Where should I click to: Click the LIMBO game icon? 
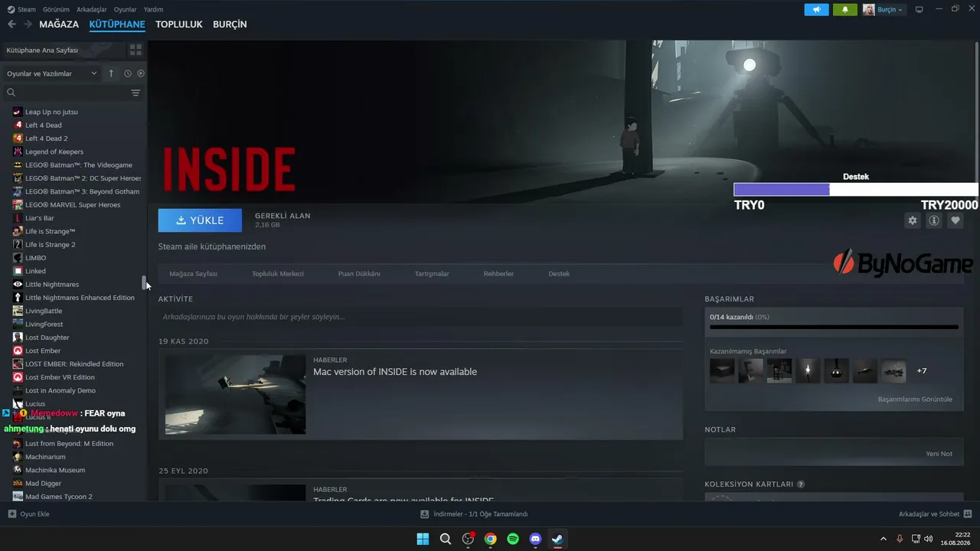point(18,258)
